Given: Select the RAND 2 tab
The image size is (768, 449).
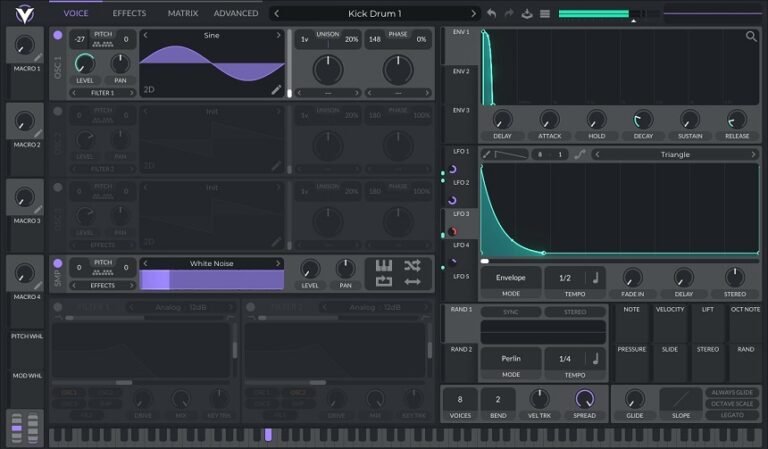Looking at the screenshot, I should pos(460,362).
